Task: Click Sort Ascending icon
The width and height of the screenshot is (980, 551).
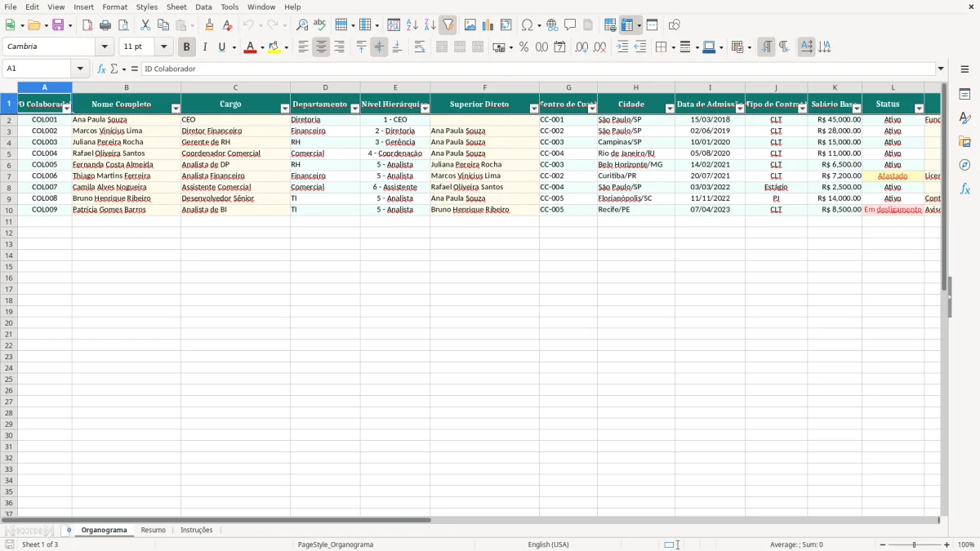Action: pos(412,25)
